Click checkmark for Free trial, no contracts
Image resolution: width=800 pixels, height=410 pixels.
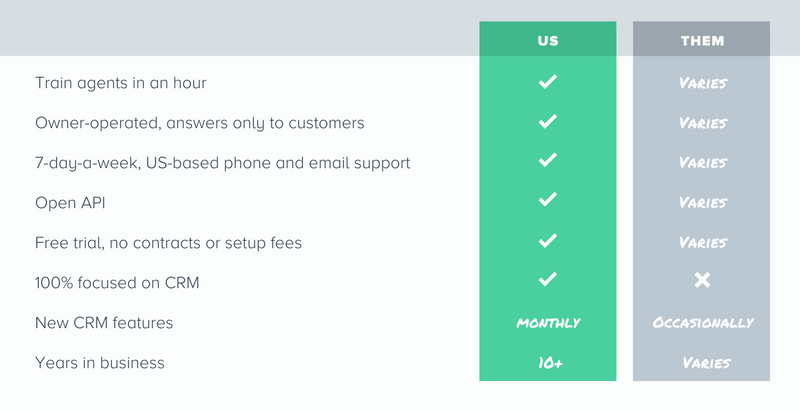pyautogui.click(x=547, y=240)
